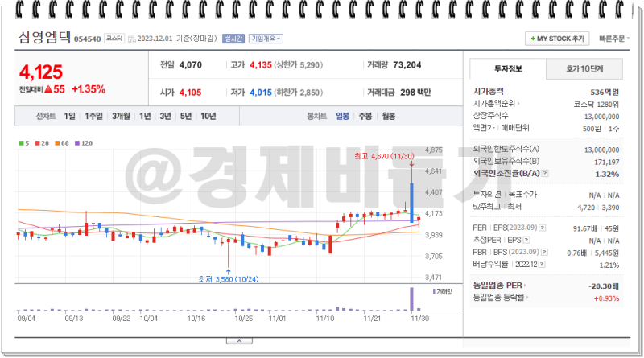The width and height of the screenshot is (644, 358).
Task: Click the calendar icon beside 2023.12.01
Action: (x=131, y=39)
